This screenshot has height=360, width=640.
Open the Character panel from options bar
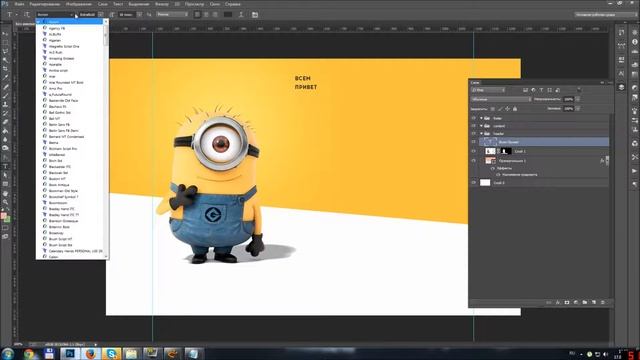pyautogui.click(x=255, y=15)
